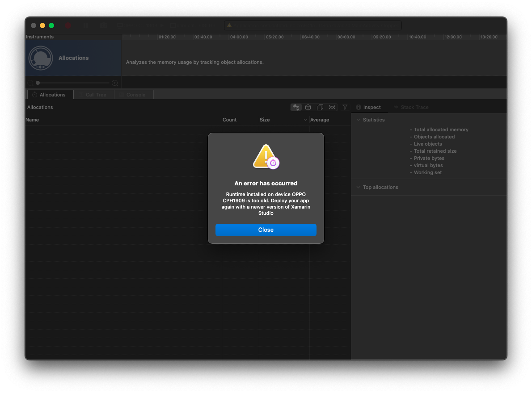
Task: Click the Private bytes label
Action: [x=429, y=158]
